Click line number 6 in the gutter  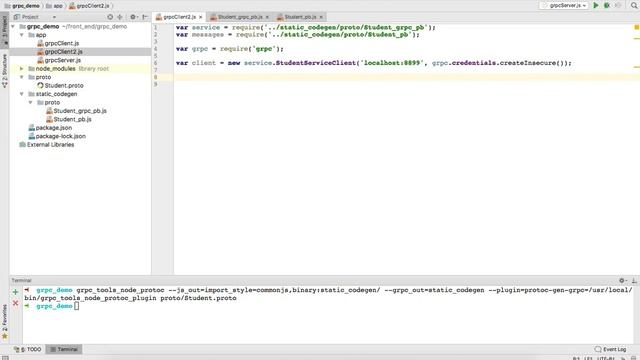click(x=156, y=63)
